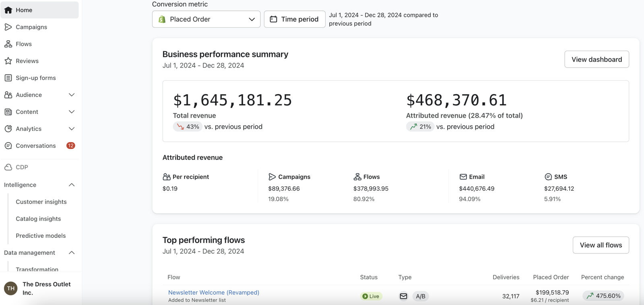Collapse the Intelligence section
644x305 pixels.
72,185
